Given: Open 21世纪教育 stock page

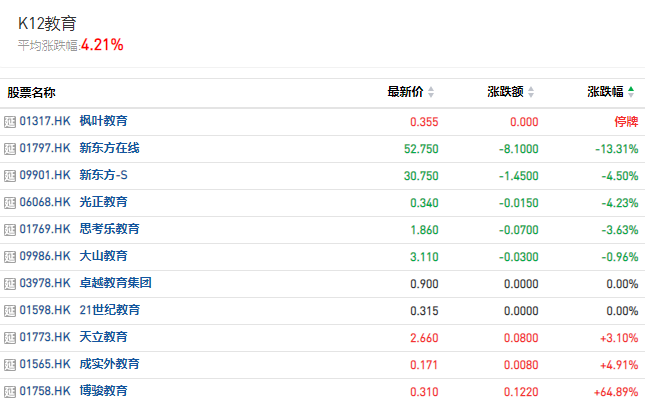Looking at the screenshot, I should pyautogui.click(x=110, y=310).
